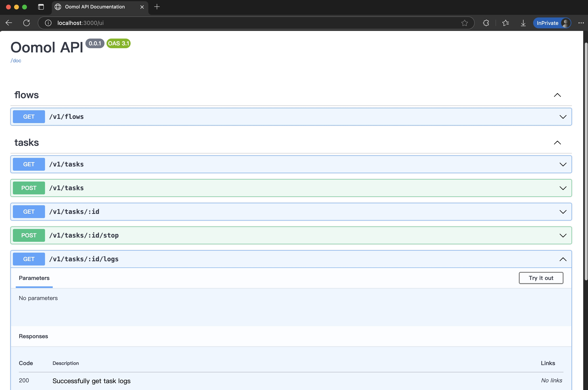
Task: Open browser settings three-dots menu
Action: point(581,23)
